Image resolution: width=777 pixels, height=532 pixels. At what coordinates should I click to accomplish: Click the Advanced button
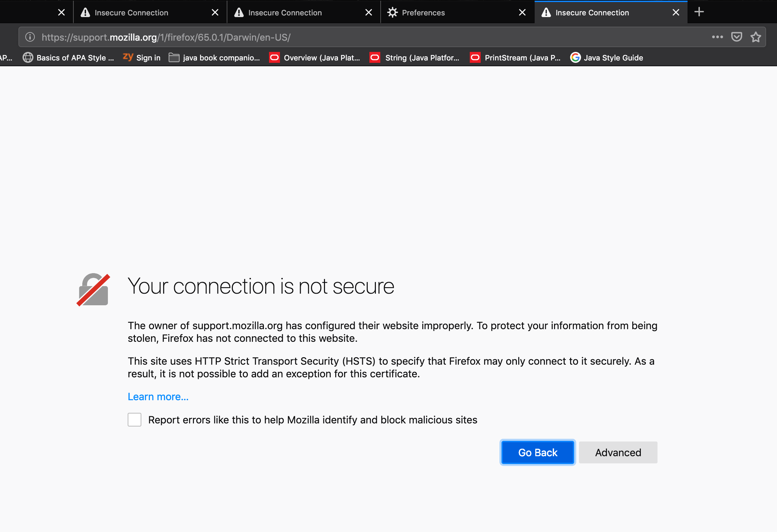(x=618, y=452)
